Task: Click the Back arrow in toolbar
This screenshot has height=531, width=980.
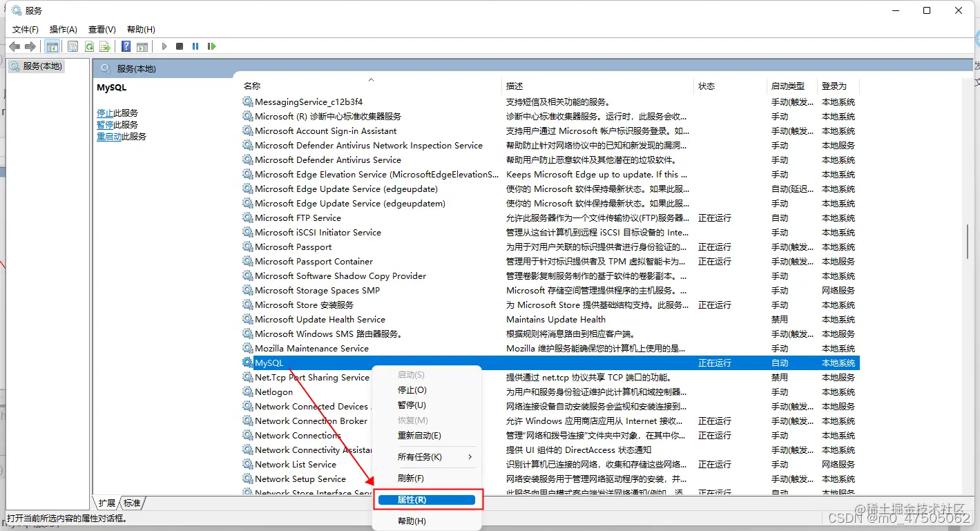Action: click(15, 46)
